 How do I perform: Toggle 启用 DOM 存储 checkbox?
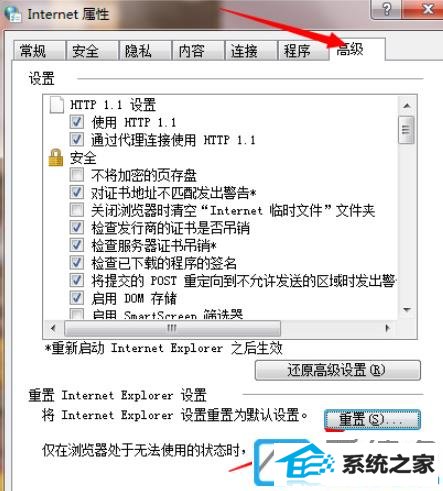(77, 298)
